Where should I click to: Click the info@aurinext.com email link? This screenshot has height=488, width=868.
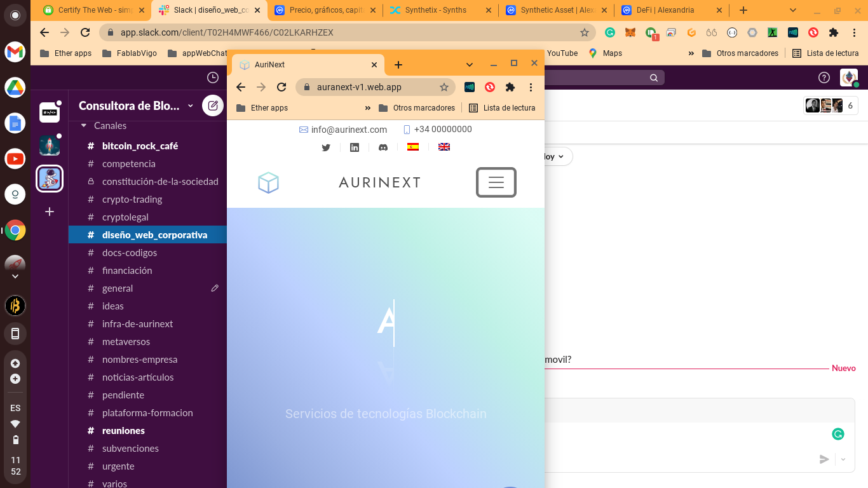pos(348,129)
